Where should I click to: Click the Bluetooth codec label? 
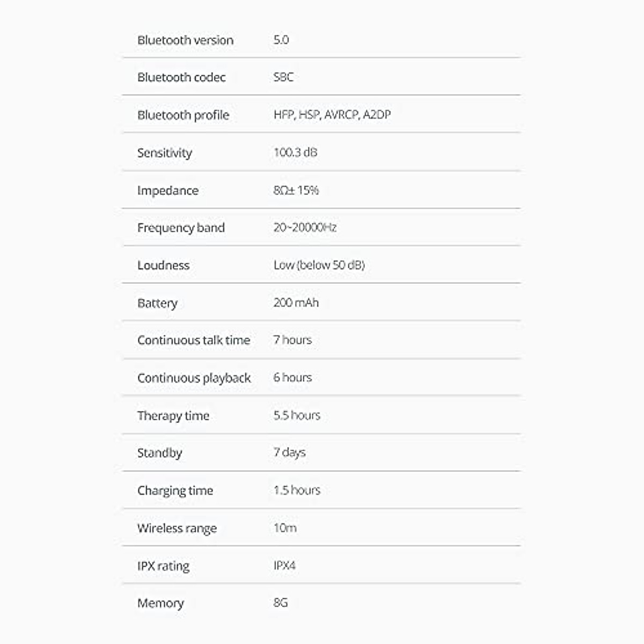(x=181, y=77)
